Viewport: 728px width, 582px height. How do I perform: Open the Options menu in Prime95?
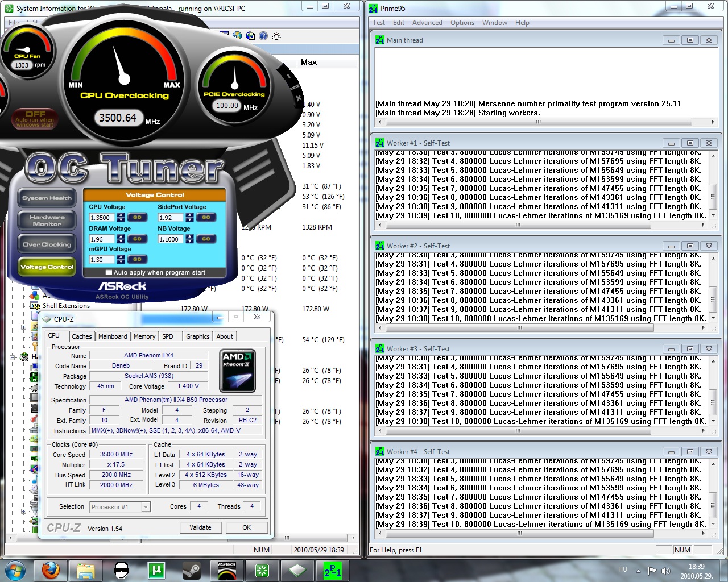[x=462, y=23]
